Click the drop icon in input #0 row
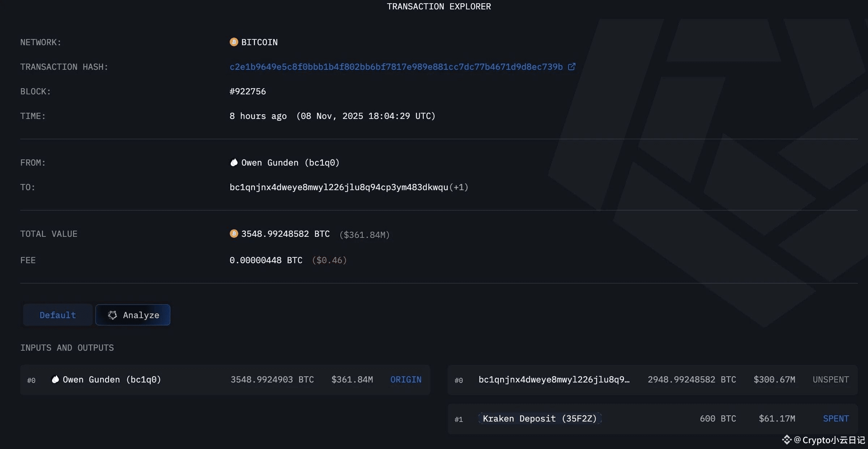 pyautogui.click(x=55, y=380)
